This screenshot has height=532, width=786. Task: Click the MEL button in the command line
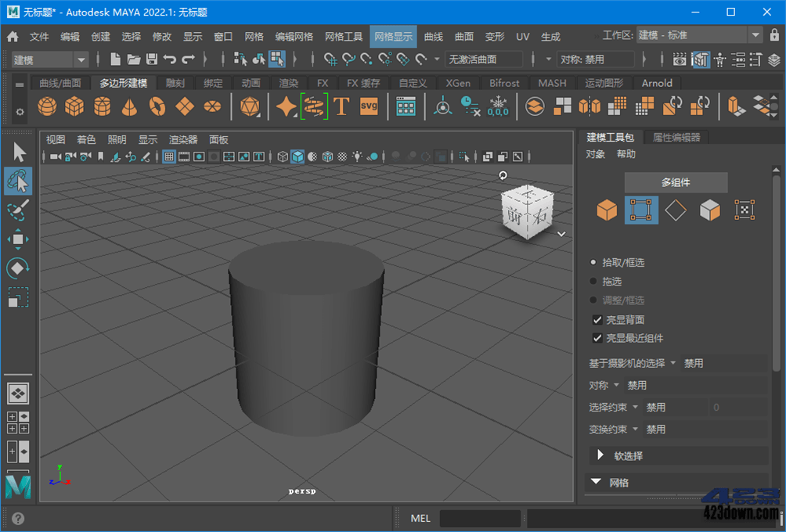point(420,518)
